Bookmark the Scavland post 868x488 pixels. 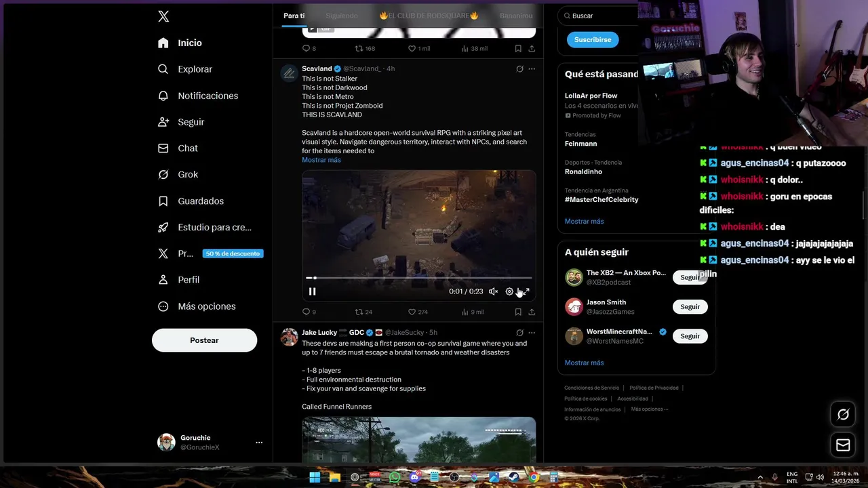pyautogui.click(x=518, y=312)
